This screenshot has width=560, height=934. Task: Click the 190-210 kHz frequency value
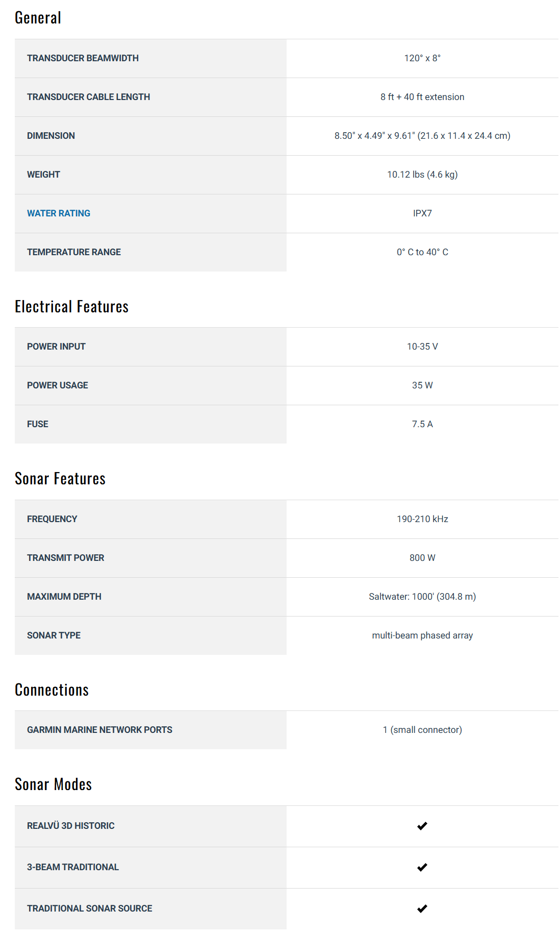click(x=422, y=519)
